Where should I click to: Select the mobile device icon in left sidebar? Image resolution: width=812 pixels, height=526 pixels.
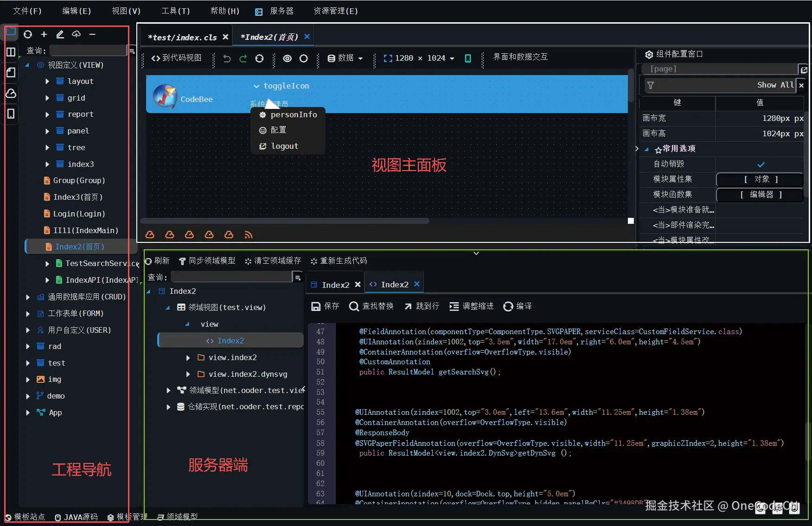click(11, 114)
